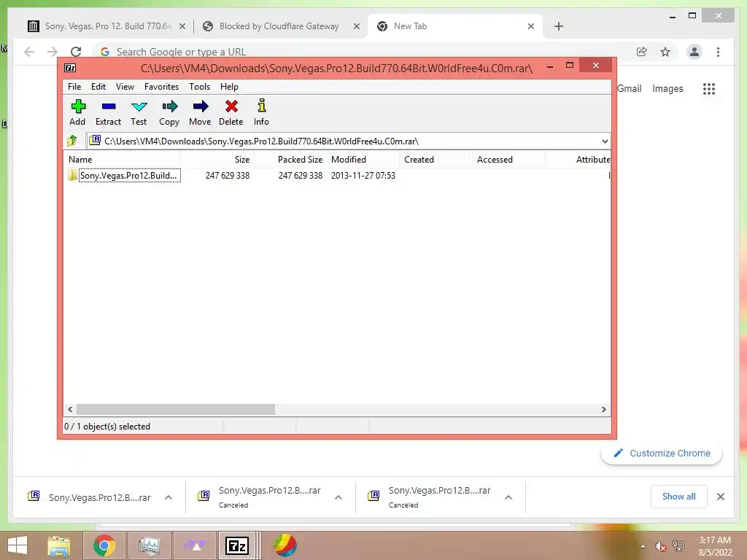Click the Chrome taskbar icon
The image size is (747, 560).
[104, 545]
